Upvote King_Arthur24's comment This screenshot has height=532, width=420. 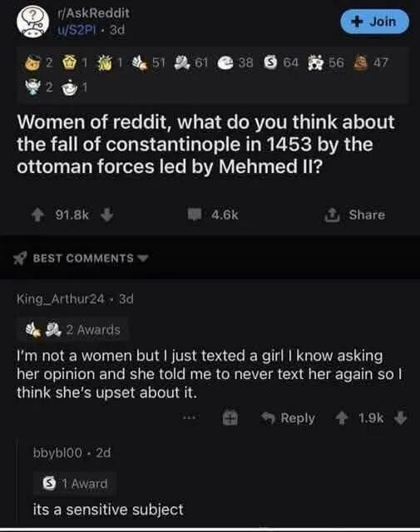(x=342, y=418)
